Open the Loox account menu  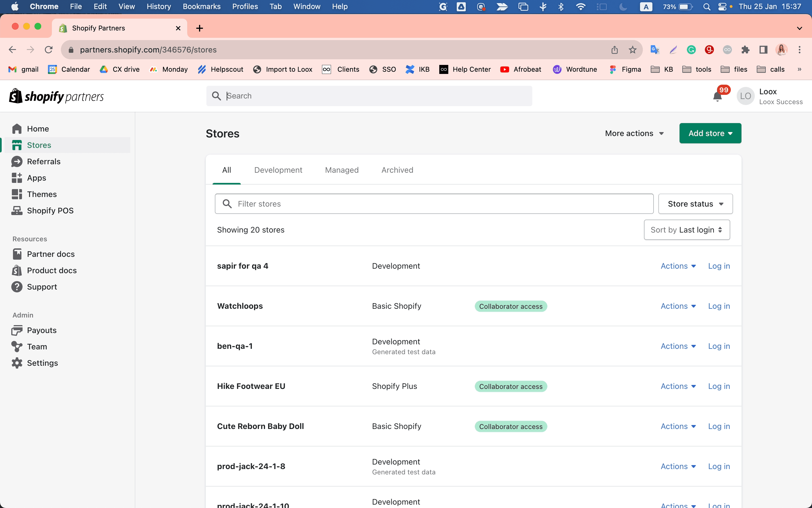(x=770, y=97)
